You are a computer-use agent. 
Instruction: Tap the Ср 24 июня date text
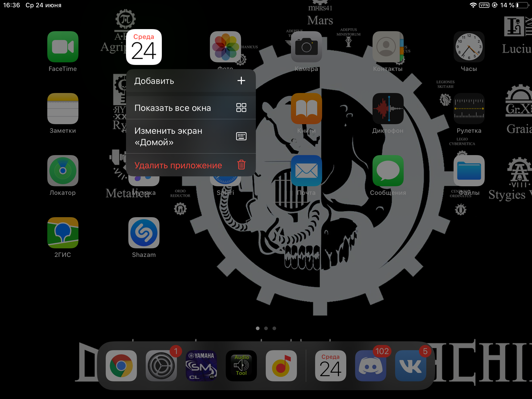[43, 5]
